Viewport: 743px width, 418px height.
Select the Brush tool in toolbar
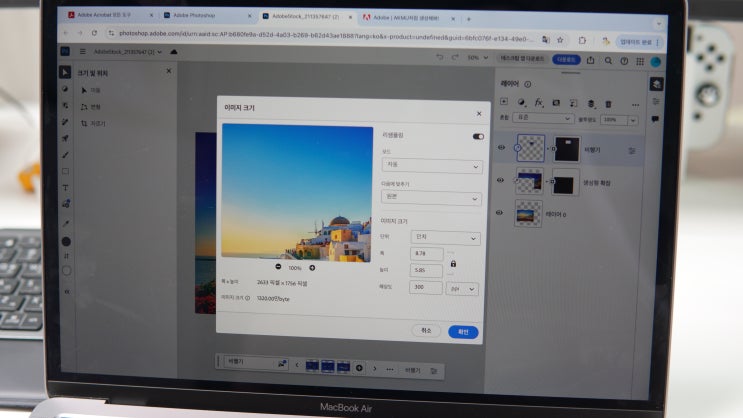(65, 155)
